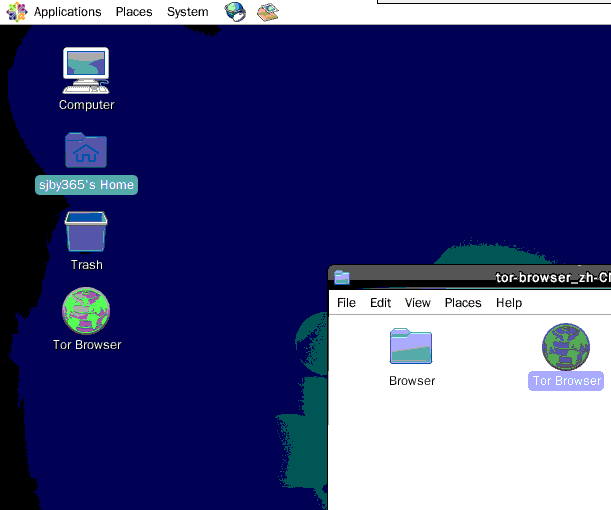This screenshot has width=611, height=510.
Task: Launch the web browser globe icon in the panel
Action: pyautogui.click(x=235, y=12)
